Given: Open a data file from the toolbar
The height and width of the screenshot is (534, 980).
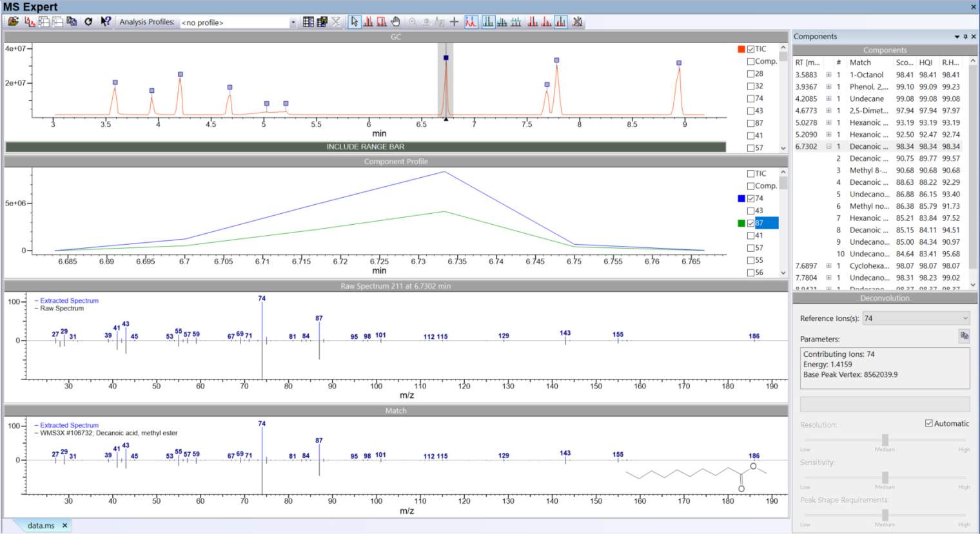Looking at the screenshot, I should click(x=13, y=21).
